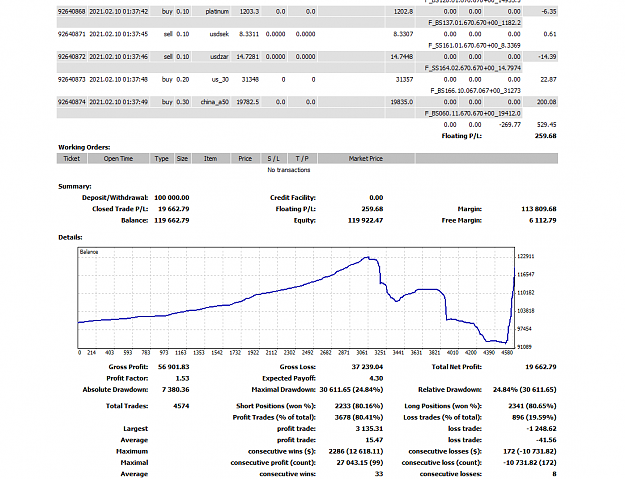This screenshot has height=479, width=625.
Task: Click the balance curve peak on chart
Action: 367,258
